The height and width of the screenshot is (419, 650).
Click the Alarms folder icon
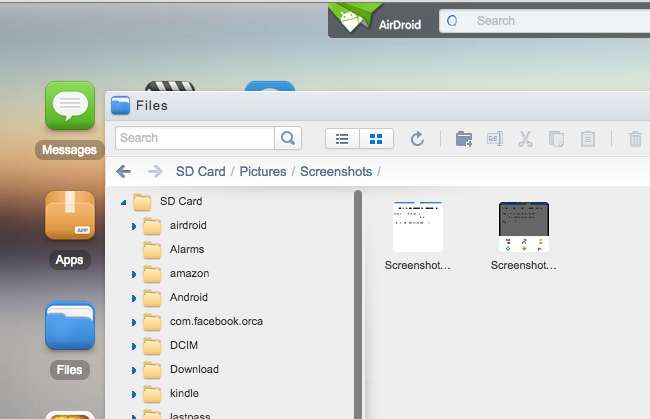[x=152, y=250]
